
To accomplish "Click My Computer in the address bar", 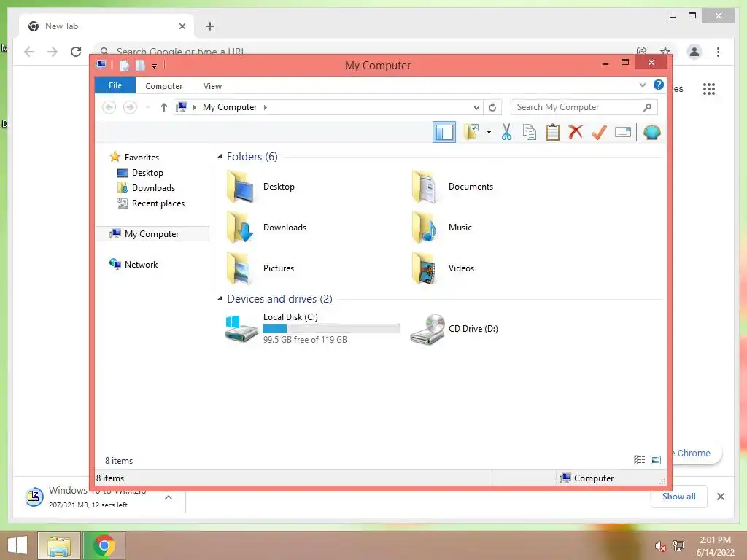I will pyautogui.click(x=230, y=107).
